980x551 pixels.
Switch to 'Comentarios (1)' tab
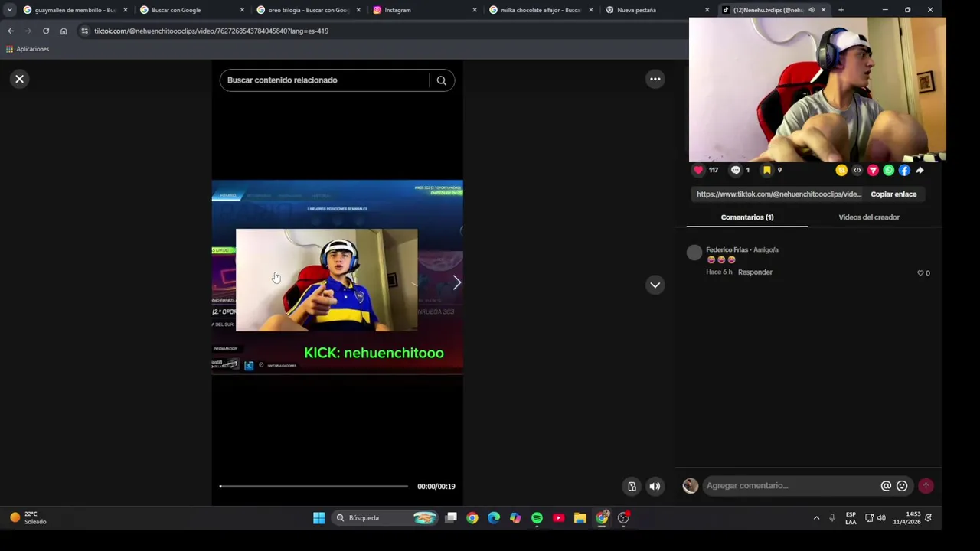pyautogui.click(x=747, y=217)
